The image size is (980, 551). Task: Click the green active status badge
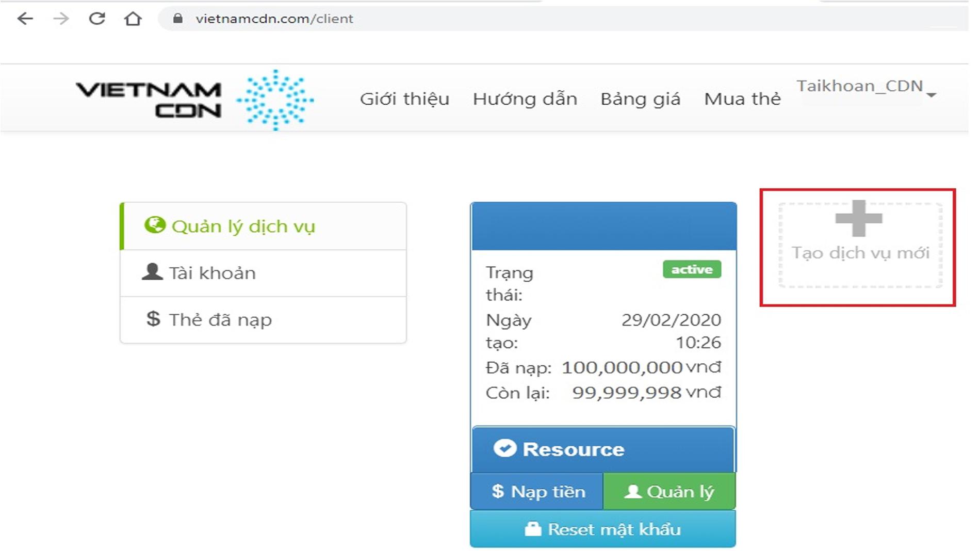point(692,269)
